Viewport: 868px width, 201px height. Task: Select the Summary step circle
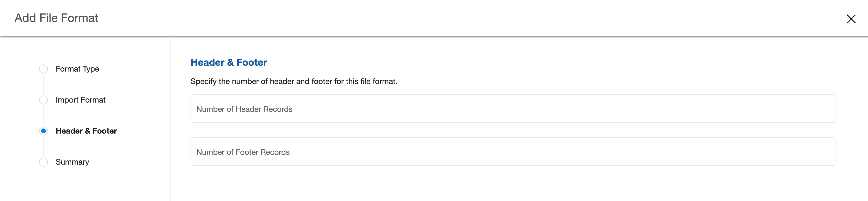(43, 162)
